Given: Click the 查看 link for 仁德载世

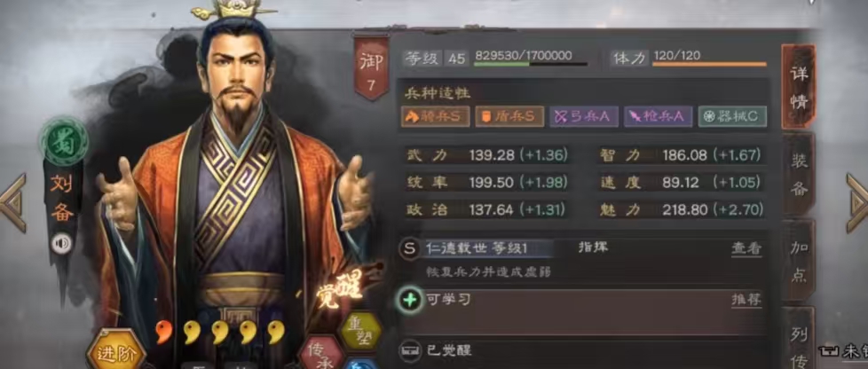Looking at the screenshot, I should click(x=746, y=249).
